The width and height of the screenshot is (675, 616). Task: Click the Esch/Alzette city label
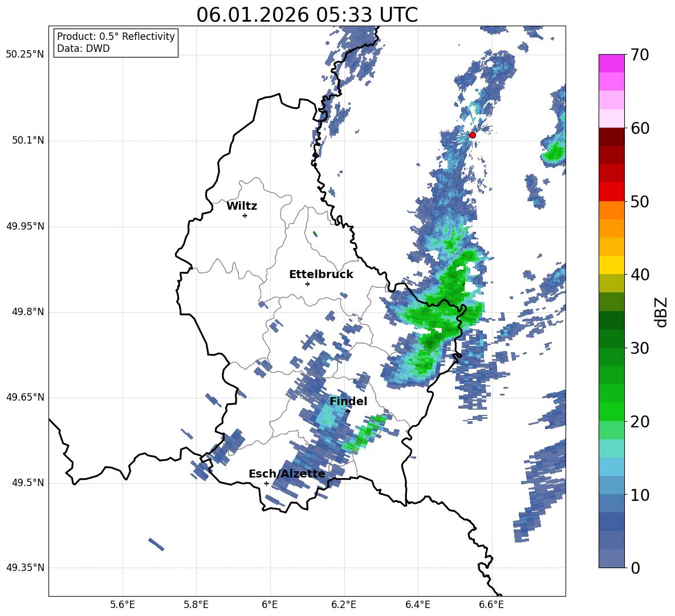pyautogui.click(x=287, y=474)
